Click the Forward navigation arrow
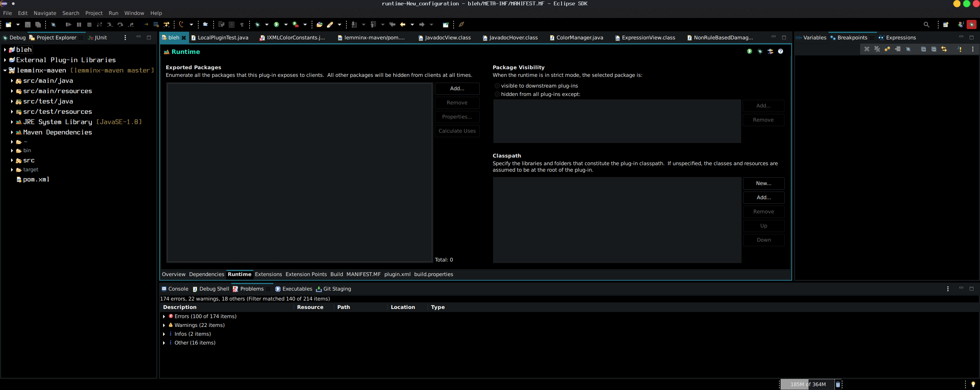This screenshot has height=390, width=980. (x=422, y=24)
